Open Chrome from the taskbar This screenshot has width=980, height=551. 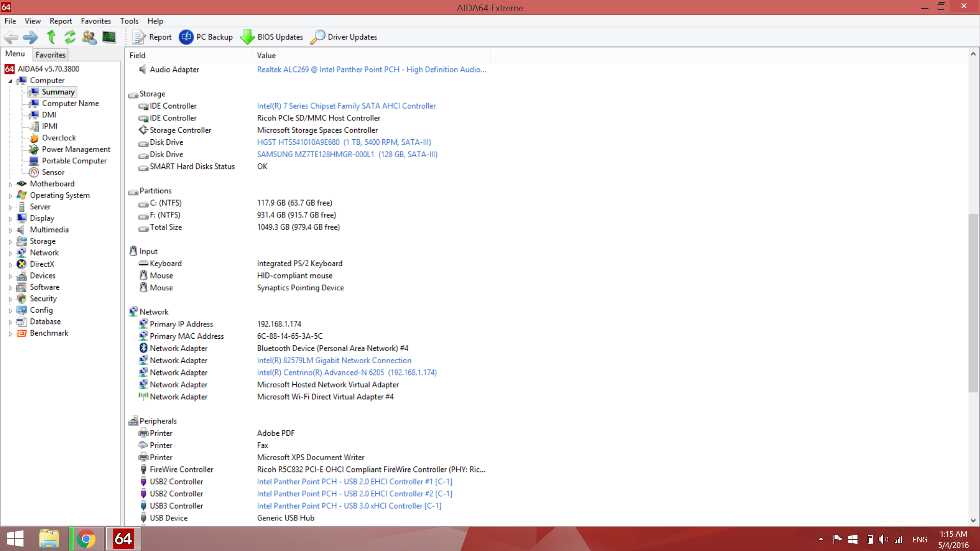(86, 539)
